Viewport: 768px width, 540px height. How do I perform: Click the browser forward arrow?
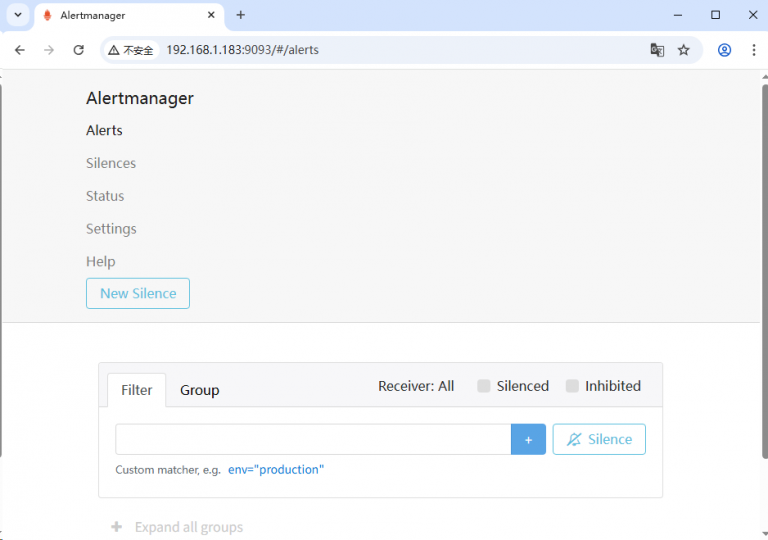pyautogui.click(x=48, y=50)
